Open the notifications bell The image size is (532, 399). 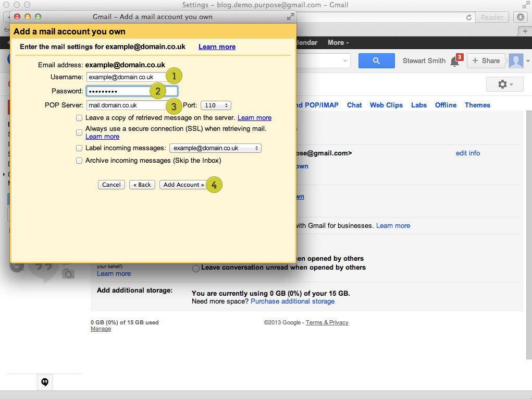(x=455, y=62)
